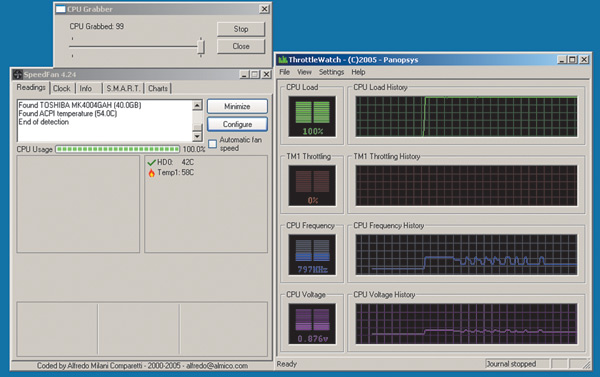This screenshot has width=600, height=377.
Task: Maximize the ThrottleWatch window
Action: click(572, 60)
